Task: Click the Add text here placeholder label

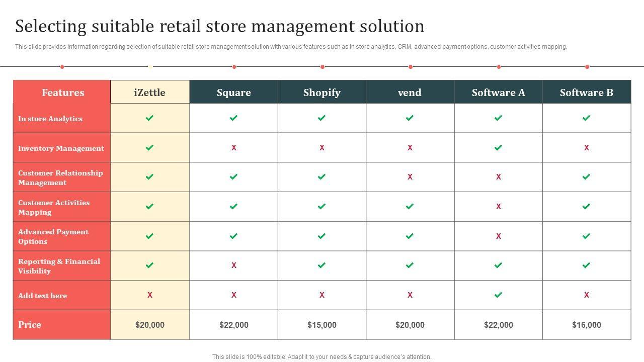Action: 43,296
